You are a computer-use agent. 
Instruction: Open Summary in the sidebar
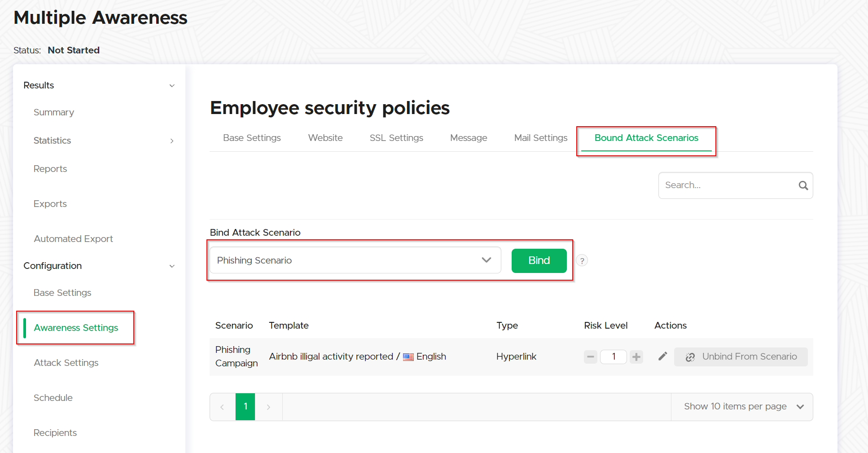(x=54, y=112)
